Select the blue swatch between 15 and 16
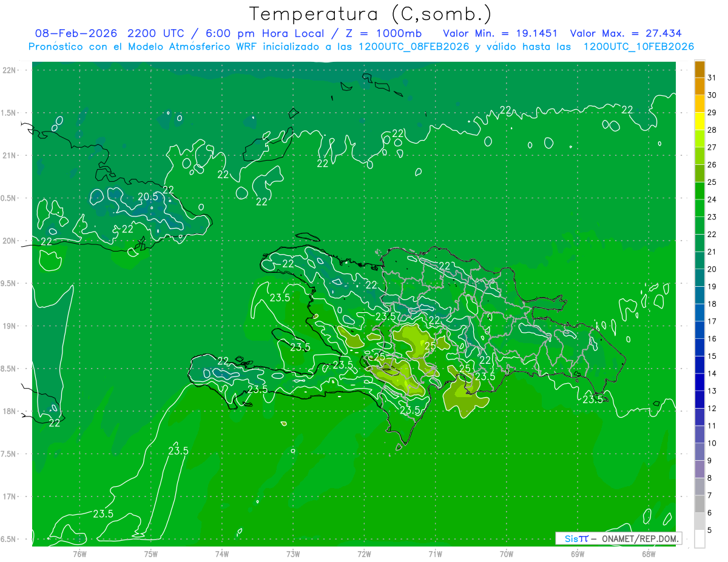 [699, 347]
